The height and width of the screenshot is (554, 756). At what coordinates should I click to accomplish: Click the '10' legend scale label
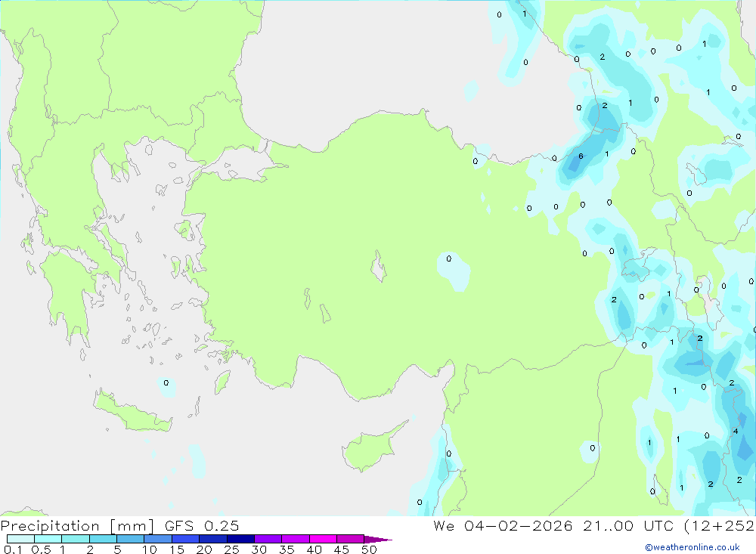(x=149, y=549)
